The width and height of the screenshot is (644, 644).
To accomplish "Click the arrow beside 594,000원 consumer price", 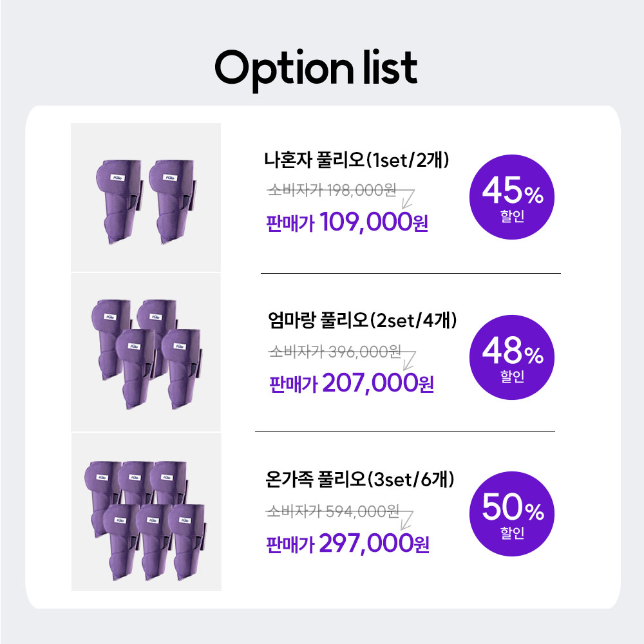I will coord(406,520).
